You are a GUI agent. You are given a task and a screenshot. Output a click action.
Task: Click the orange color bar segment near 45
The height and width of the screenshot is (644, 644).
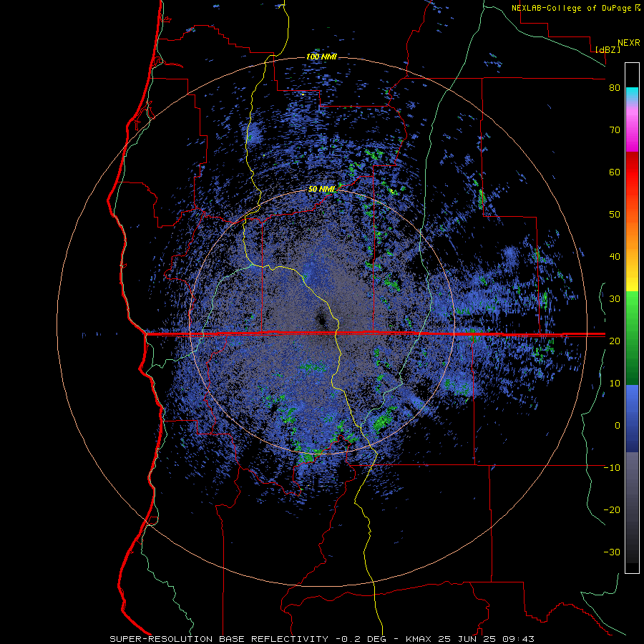[x=632, y=236]
